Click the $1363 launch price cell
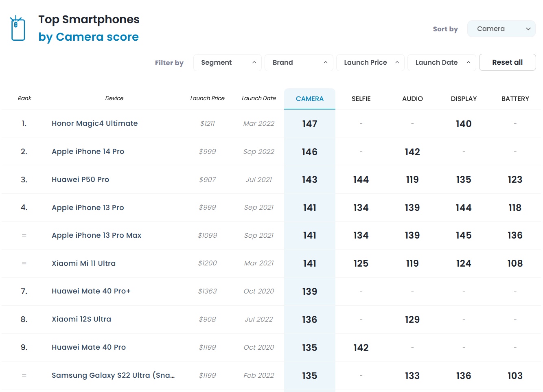The image size is (543, 392). [x=207, y=291]
